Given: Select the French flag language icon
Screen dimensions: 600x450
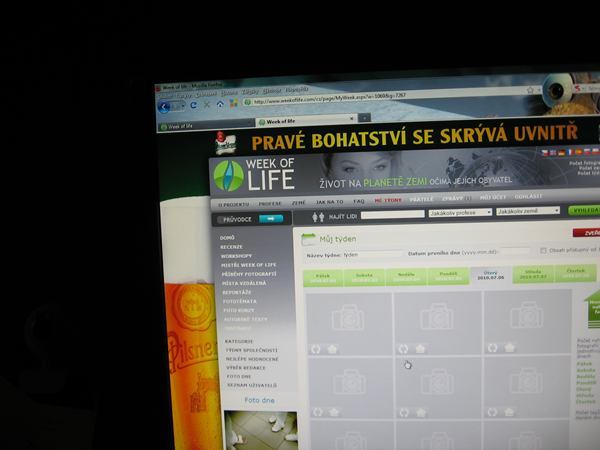Looking at the screenshot, I should (x=570, y=152).
